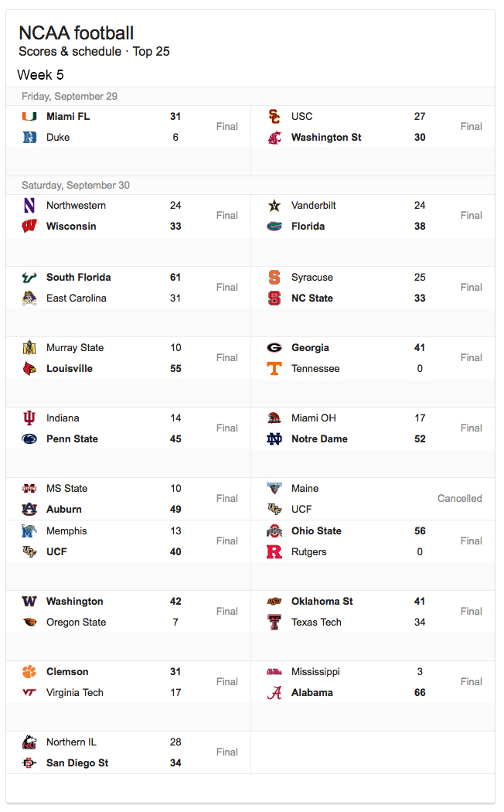Open the Washington St team link
This screenshot has width=504, height=812.
tap(326, 138)
